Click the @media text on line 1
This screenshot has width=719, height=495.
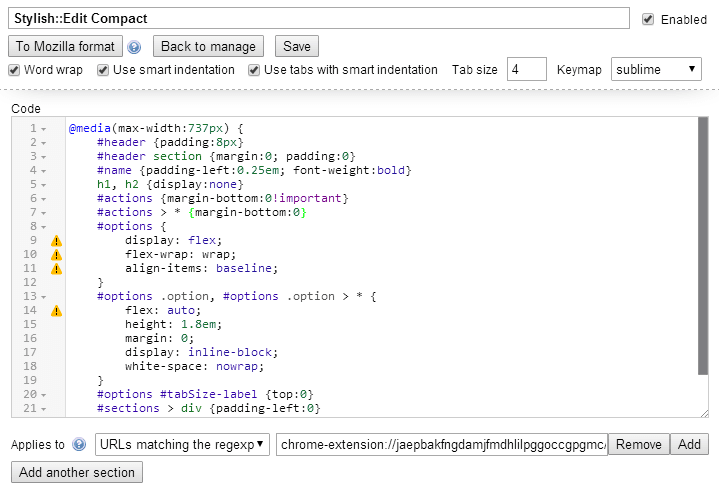point(89,128)
